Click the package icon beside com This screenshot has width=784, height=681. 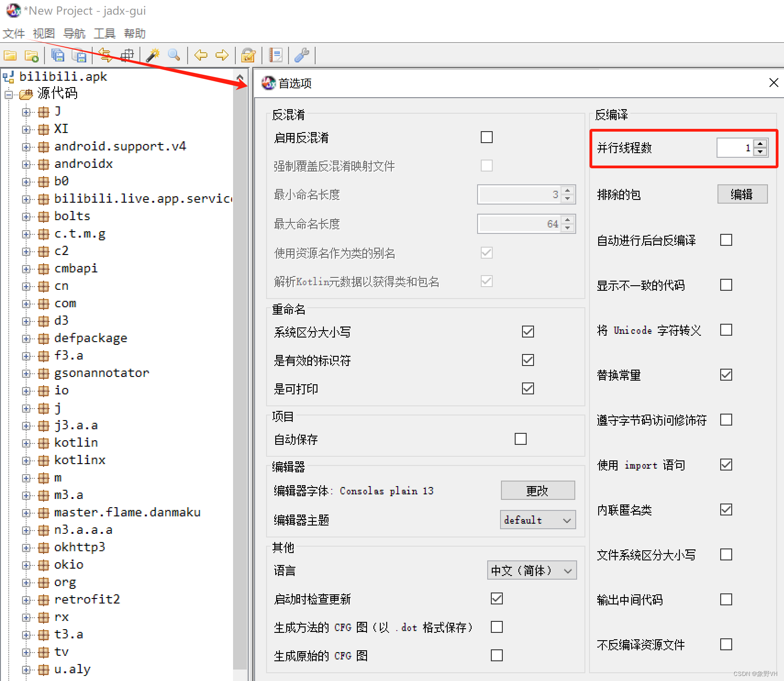coord(44,304)
